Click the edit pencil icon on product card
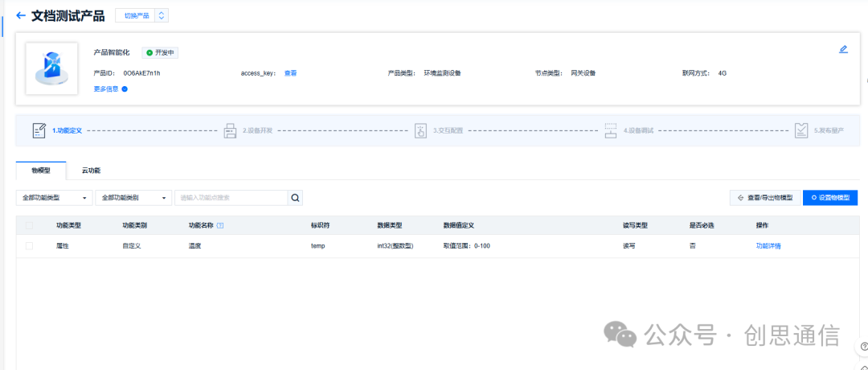The width and height of the screenshot is (868, 370). pyautogui.click(x=843, y=49)
